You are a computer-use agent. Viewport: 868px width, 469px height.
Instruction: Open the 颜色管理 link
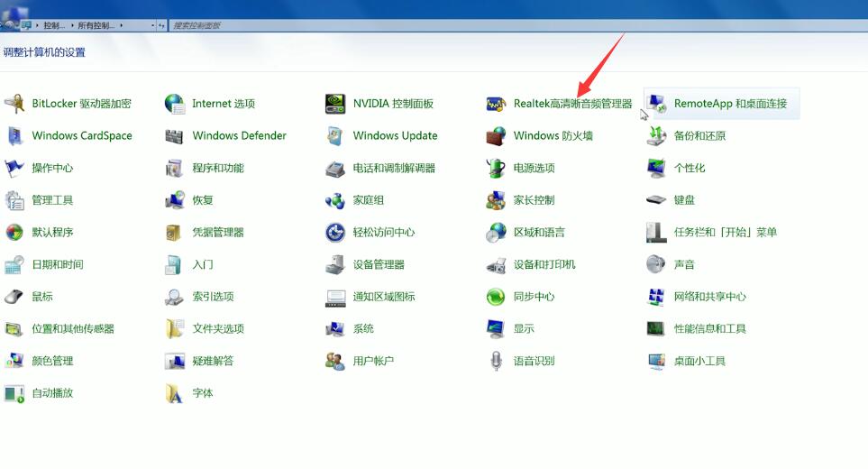point(52,361)
